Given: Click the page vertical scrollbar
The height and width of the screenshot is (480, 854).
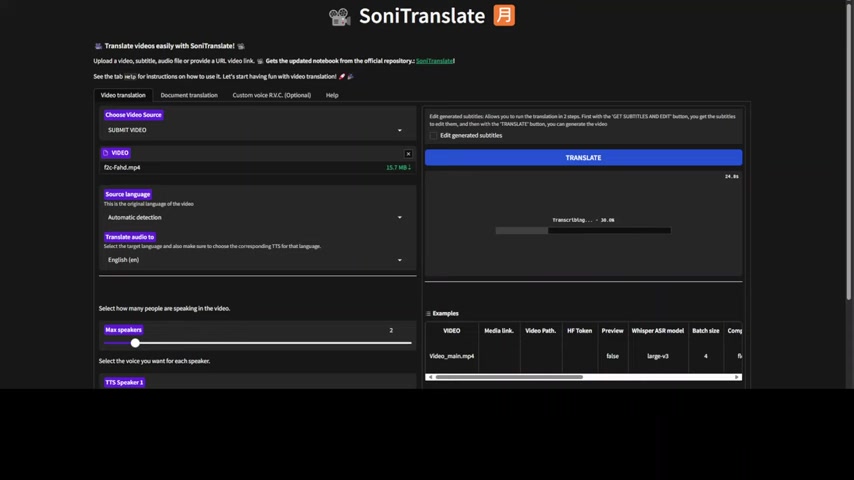Looking at the screenshot, I should point(849,151).
